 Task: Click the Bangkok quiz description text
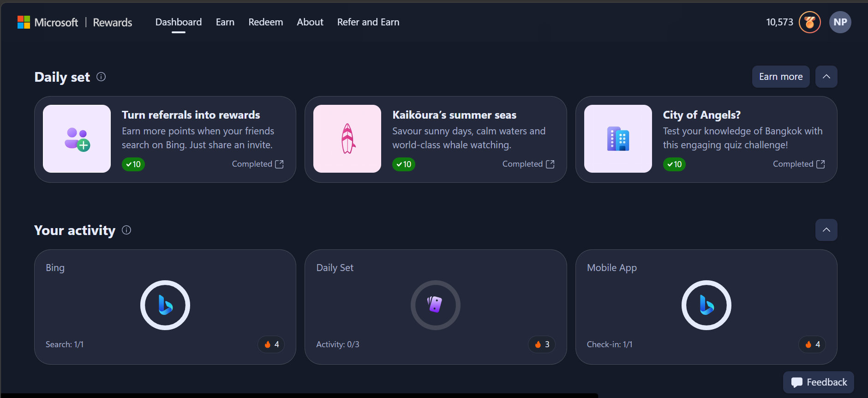[x=743, y=138]
